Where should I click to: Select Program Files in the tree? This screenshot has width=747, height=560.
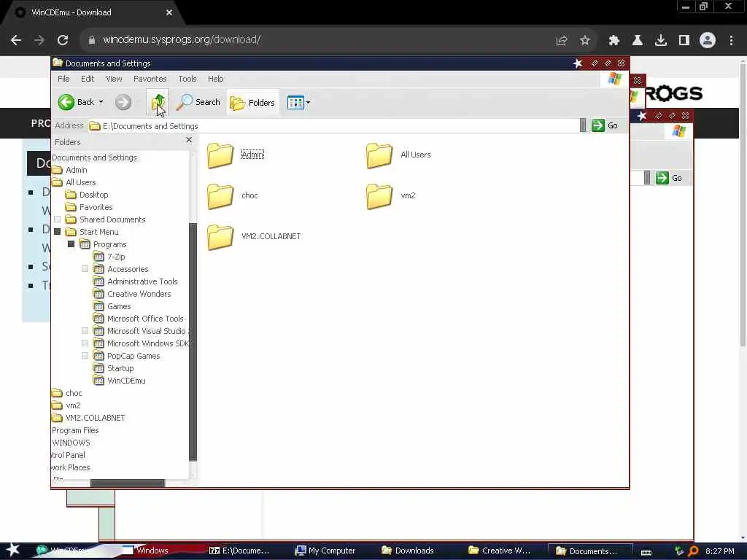75,430
